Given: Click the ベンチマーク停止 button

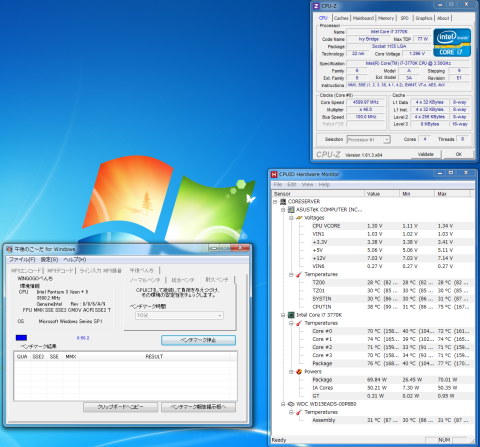Looking at the screenshot, I should (x=198, y=340).
